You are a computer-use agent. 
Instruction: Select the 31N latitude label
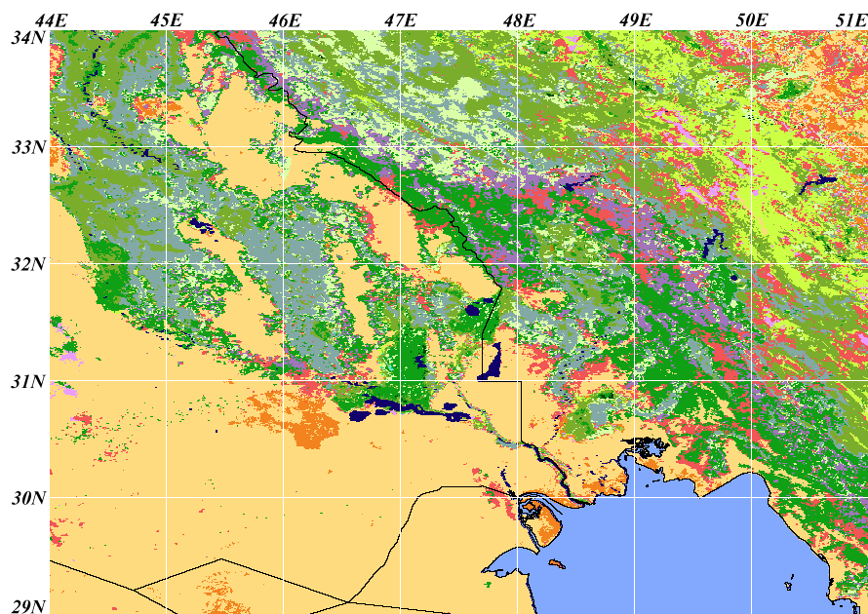pyautogui.click(x=27, y=381)
